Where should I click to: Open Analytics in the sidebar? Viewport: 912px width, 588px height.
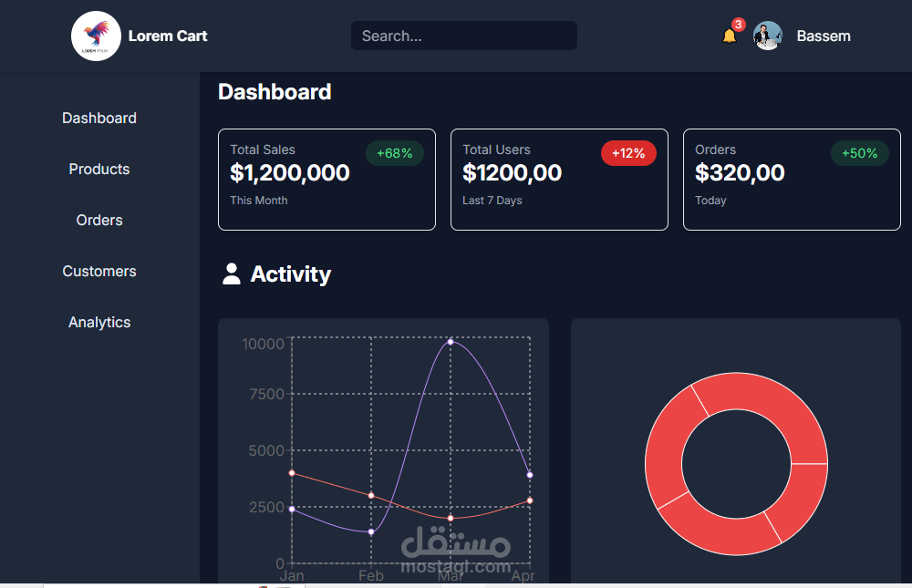pyautogui.click(x=99, y=323)
